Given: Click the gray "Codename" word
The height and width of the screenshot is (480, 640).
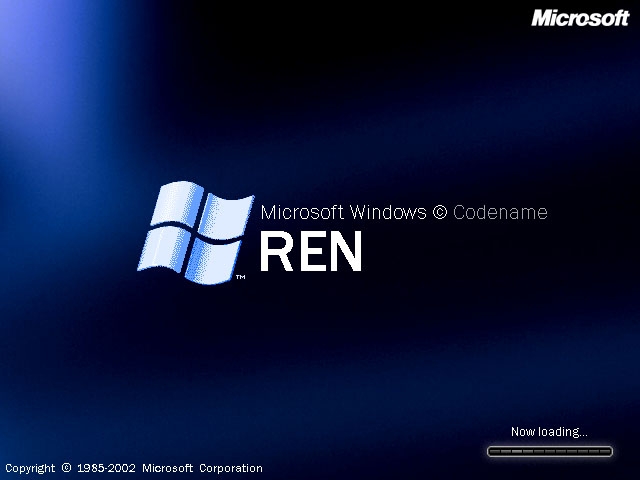Looking at the screenshot, I should point(500,212).
